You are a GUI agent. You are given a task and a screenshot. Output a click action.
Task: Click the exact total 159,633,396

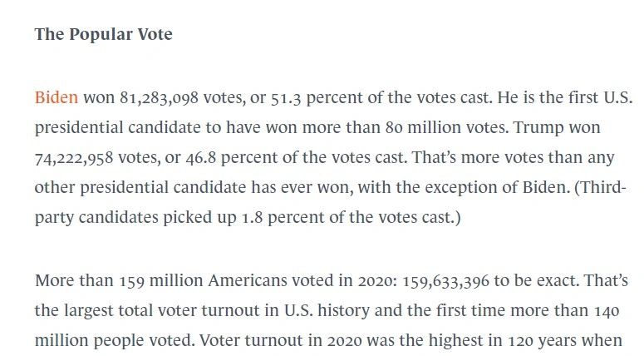445,281
